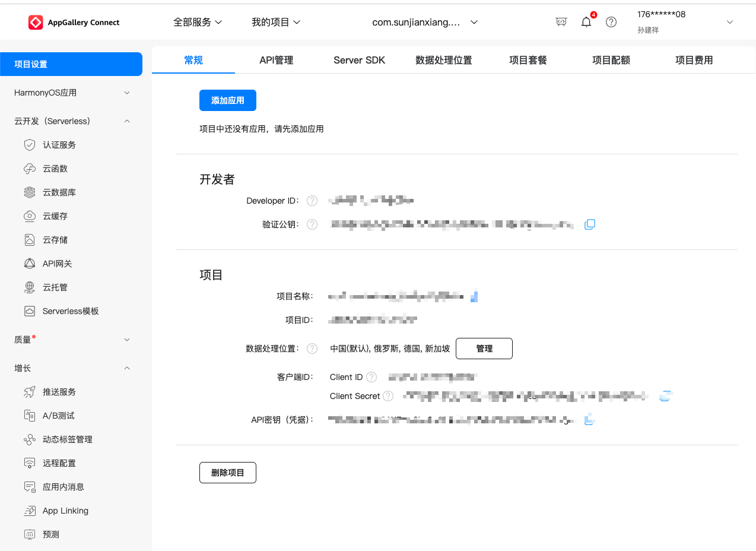Click the notification bell icon
This screenshot has width=756, height=551.
coord(586,23)
